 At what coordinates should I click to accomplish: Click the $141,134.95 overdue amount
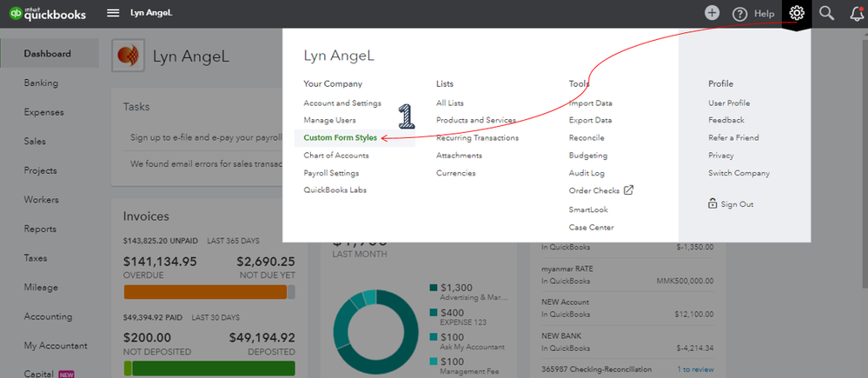click(x=160, y=262)
